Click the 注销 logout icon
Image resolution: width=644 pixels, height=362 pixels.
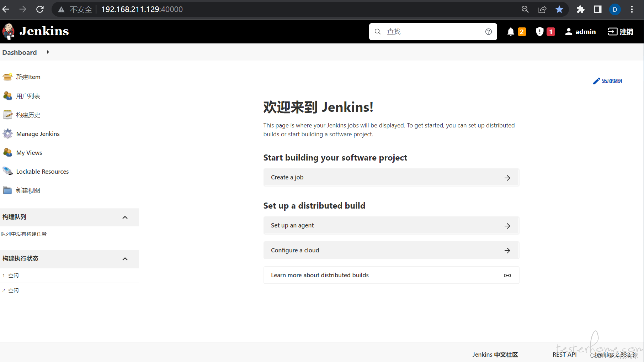[612, 32]
